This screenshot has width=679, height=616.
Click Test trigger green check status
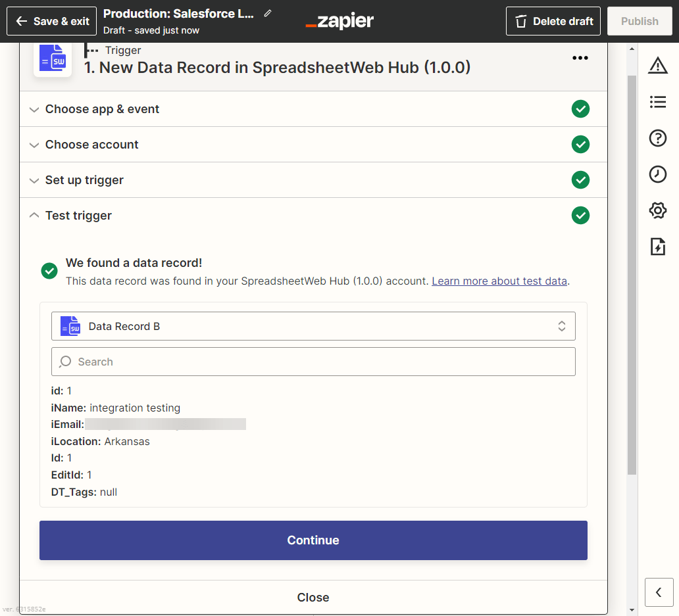(580, 216)
